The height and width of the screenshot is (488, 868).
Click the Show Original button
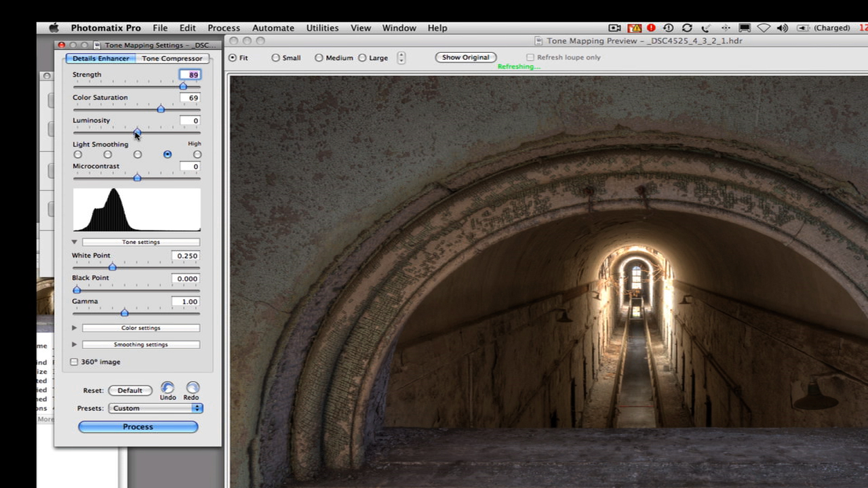(x=465, y=58)
